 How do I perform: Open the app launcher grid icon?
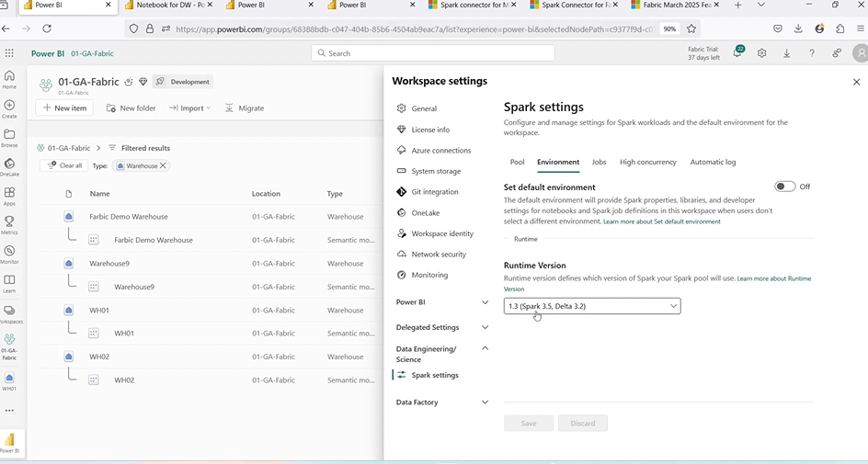[9, 53]
